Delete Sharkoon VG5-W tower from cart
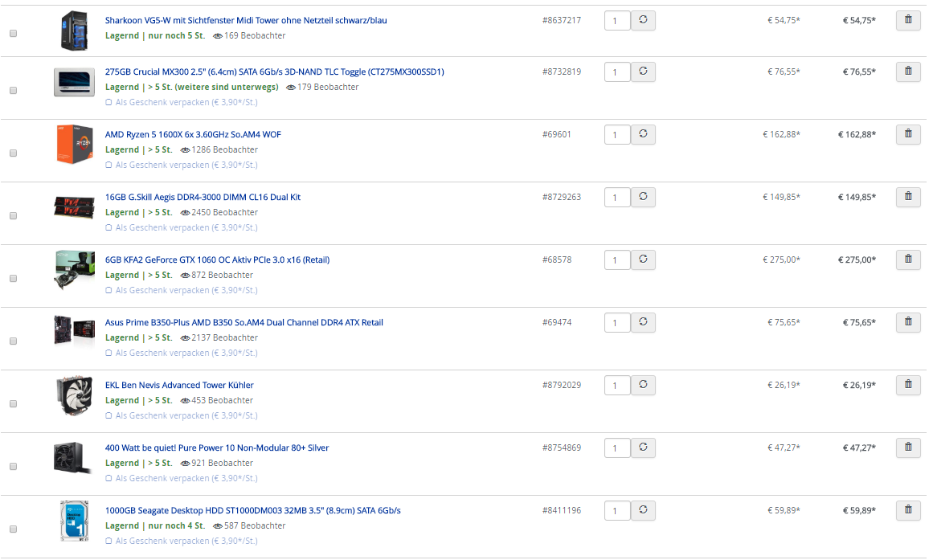The height and width of the screenshot is (560, 929). [x=908, y=20]
